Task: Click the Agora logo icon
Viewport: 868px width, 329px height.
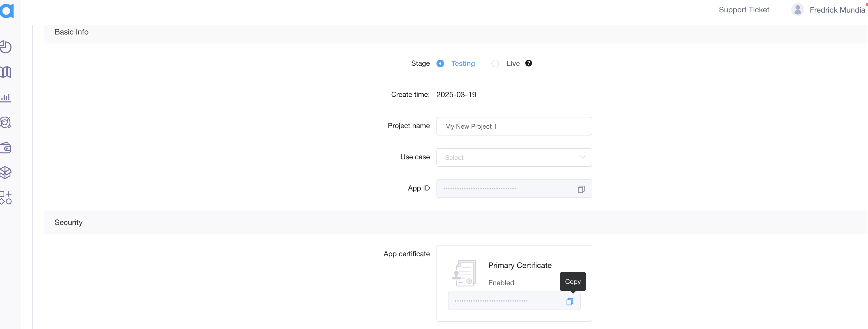Action: coord(7,10)
